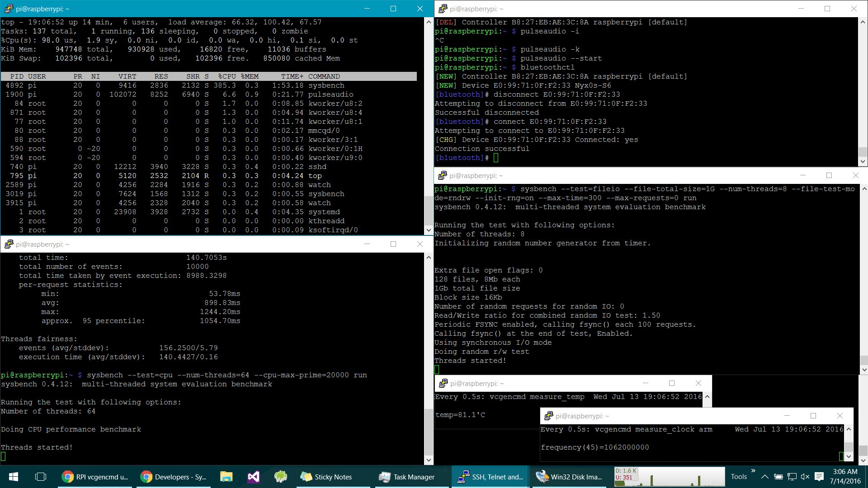
Task: Click the taskbar clock showing 3:06 AM
Action: (x=844, y=477)
